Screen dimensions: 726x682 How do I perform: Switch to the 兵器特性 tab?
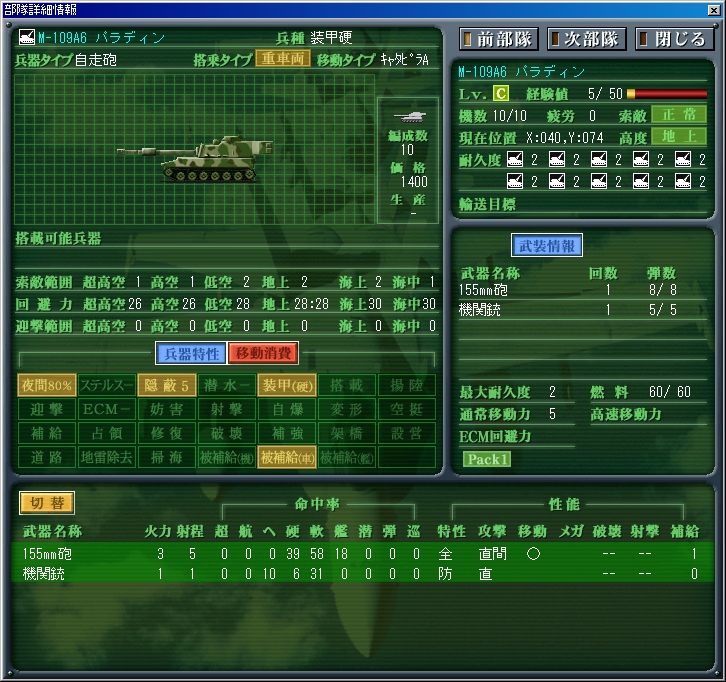click(191, 354)
